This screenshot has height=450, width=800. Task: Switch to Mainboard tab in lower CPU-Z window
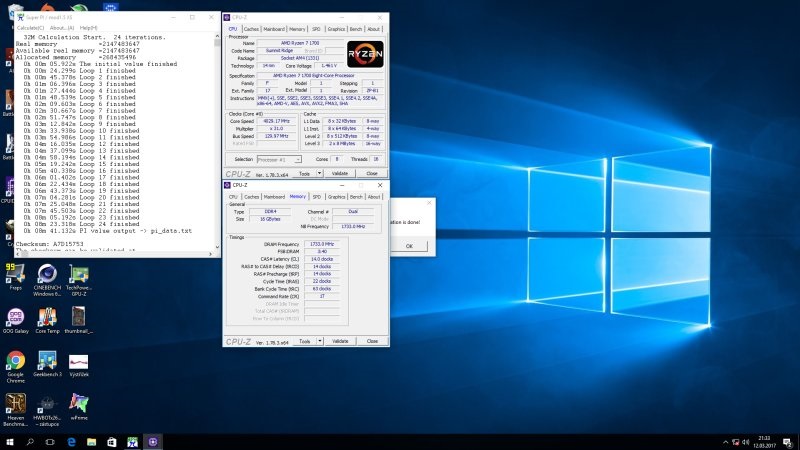pos(274,197)
